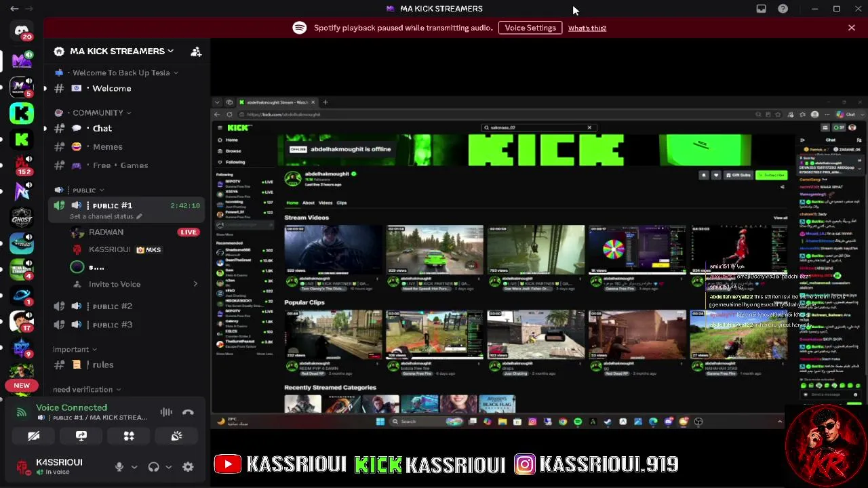Open the basketball player video thumbnail
This screenshot has width=868, height=488.
pos(739,250)
